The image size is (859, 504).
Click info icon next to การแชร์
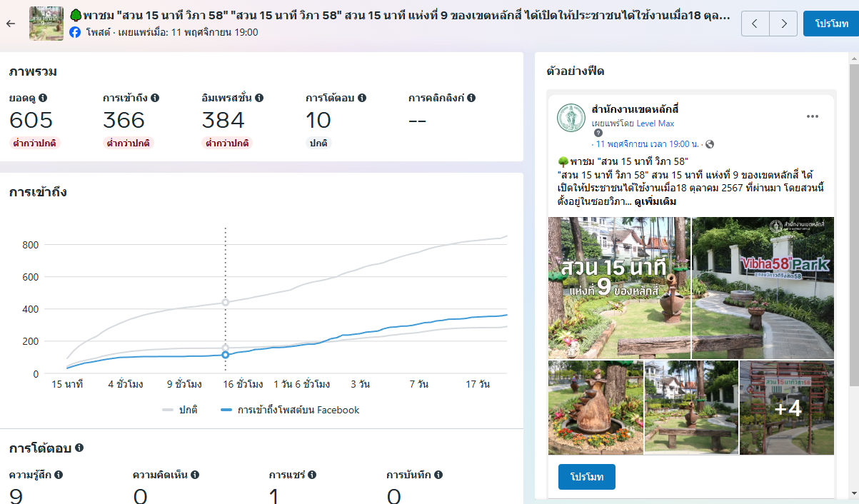pyautogui.click(x=312, y=474)
